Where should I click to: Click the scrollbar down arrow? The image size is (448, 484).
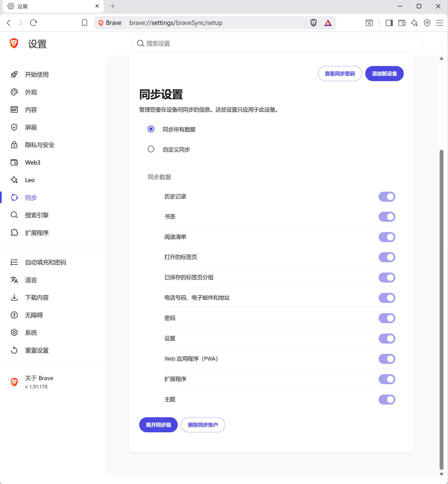[441, 474]
